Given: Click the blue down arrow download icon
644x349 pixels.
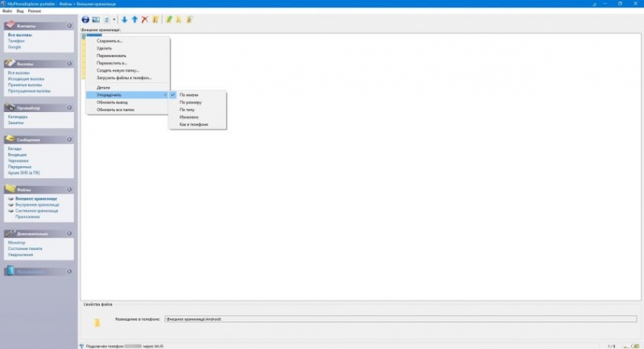Looking at the screenshot, I should (x=124, y=19).
